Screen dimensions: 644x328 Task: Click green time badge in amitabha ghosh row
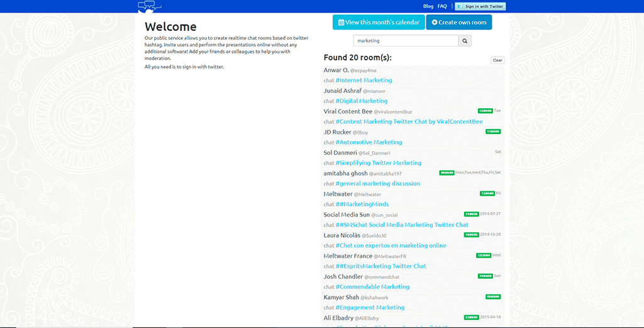pos(447,173)
